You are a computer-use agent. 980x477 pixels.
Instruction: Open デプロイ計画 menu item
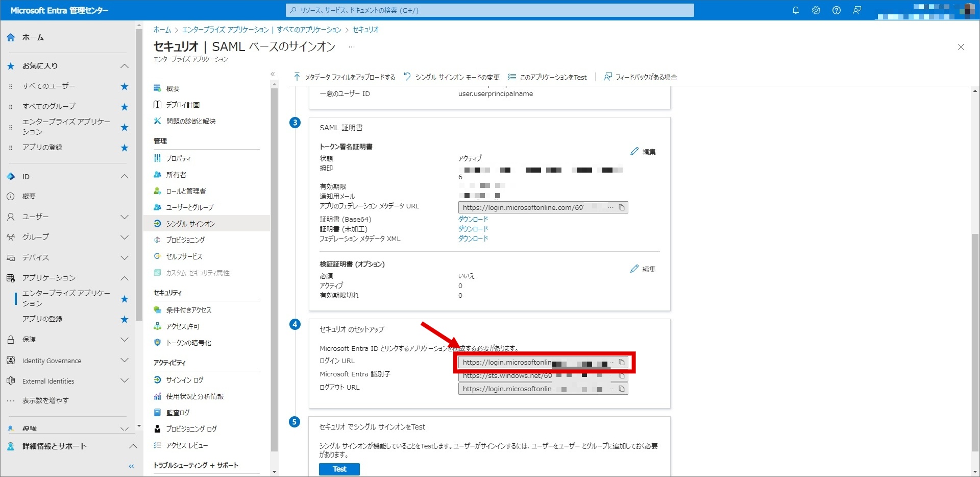tap(183, 105)
